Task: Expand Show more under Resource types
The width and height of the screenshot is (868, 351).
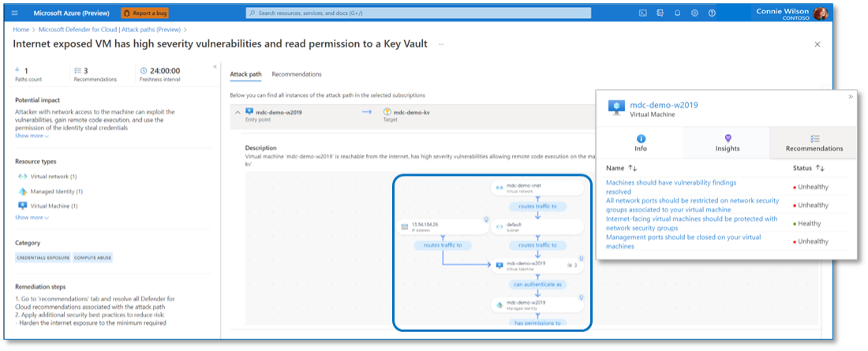Action: [32, 218]
